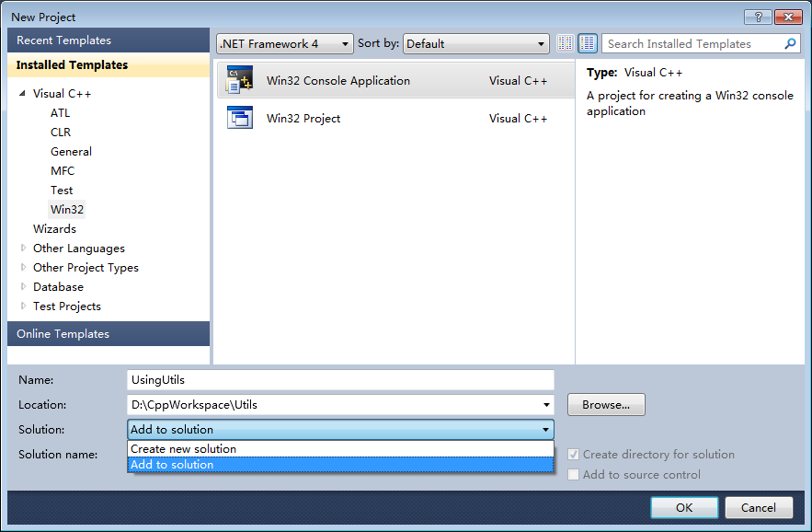812x532 pixels.
Task: Open the Recent Templates section
Action: pos(109,40)
